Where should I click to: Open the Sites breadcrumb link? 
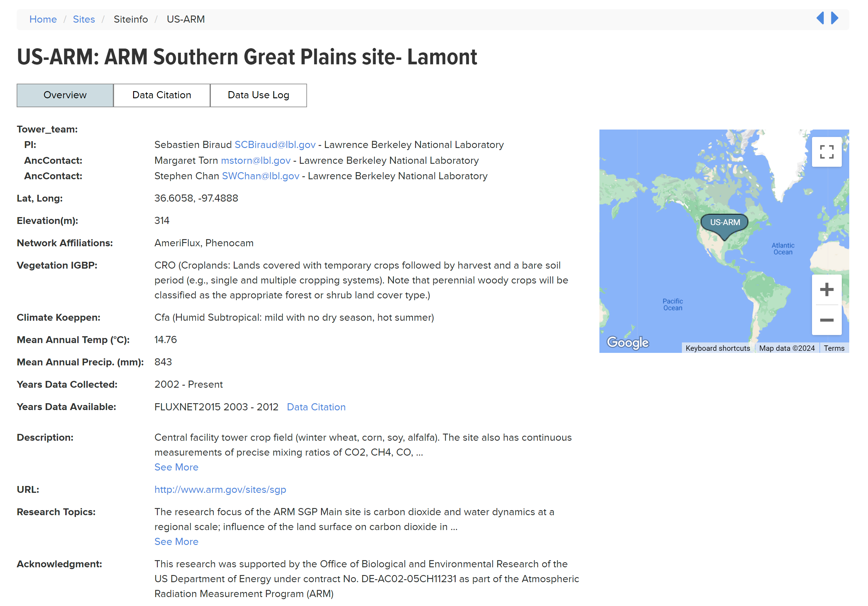tap(84, 19)
